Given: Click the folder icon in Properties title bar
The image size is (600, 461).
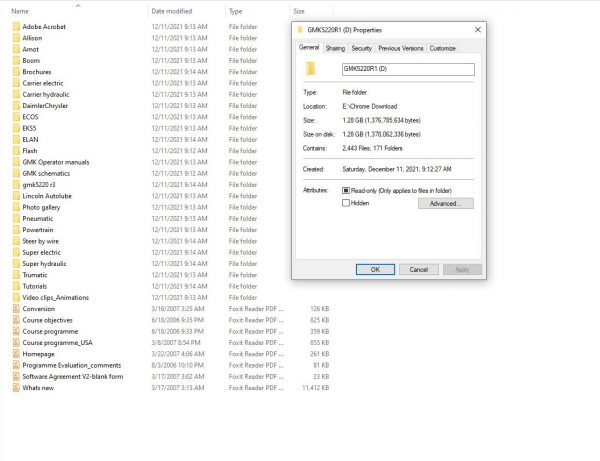Looking at the screenshot, I should tap(300, 30).
